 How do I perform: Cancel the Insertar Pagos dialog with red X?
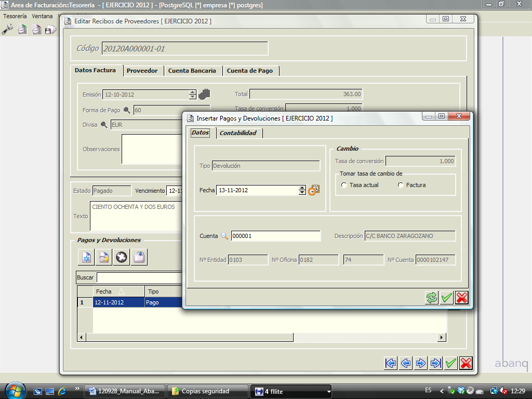(462, 298)
